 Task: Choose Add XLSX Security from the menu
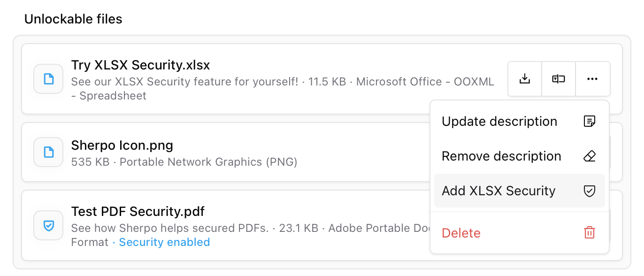[498, 191]
